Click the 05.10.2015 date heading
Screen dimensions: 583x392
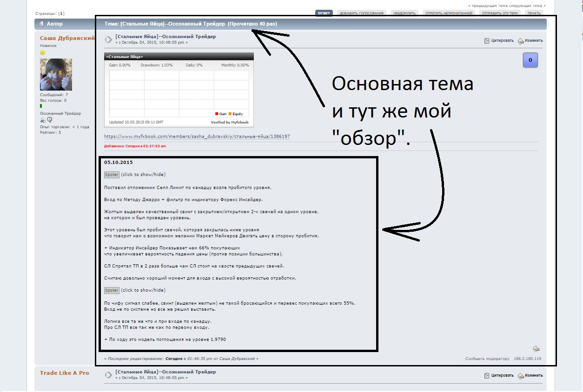click(119, 163)
